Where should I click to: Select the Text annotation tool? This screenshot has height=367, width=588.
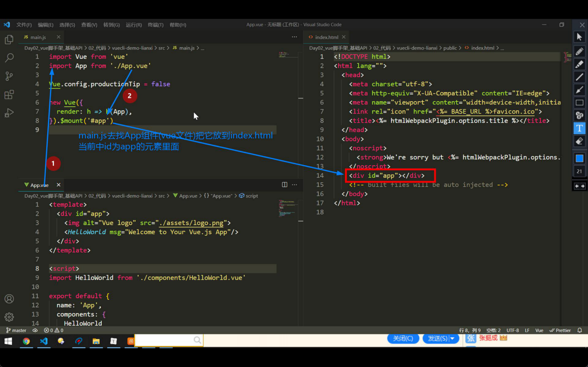tap(579, 128)
